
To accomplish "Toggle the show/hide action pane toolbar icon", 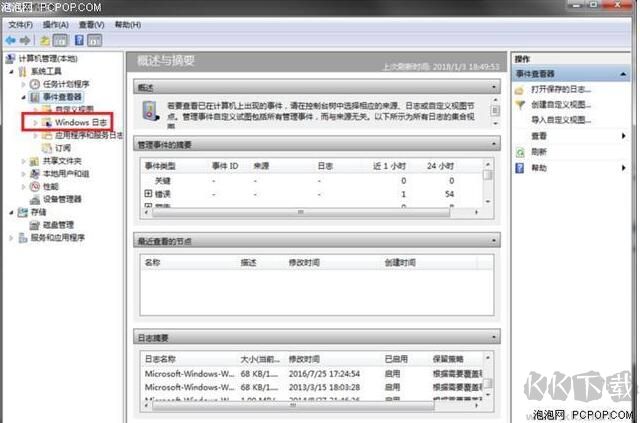I will [x=94, y=40].
